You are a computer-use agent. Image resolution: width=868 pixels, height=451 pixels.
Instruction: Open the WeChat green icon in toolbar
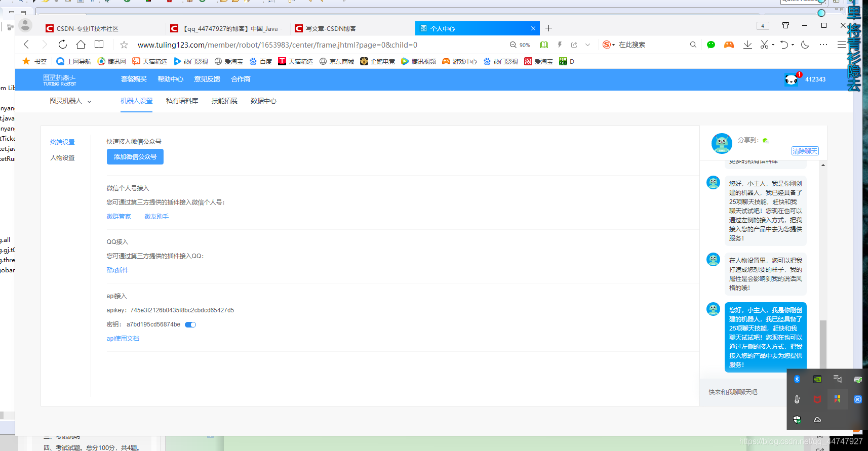[711, 45]
